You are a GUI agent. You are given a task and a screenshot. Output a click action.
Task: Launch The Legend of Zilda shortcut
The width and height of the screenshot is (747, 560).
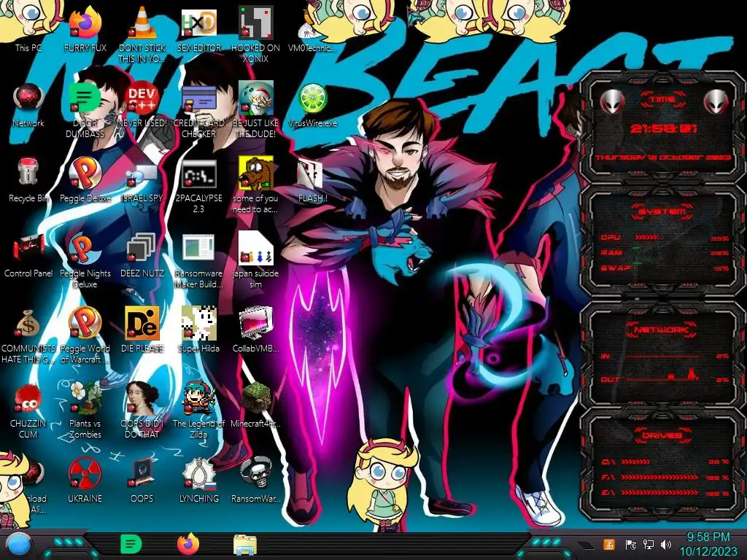coord(199,411)
